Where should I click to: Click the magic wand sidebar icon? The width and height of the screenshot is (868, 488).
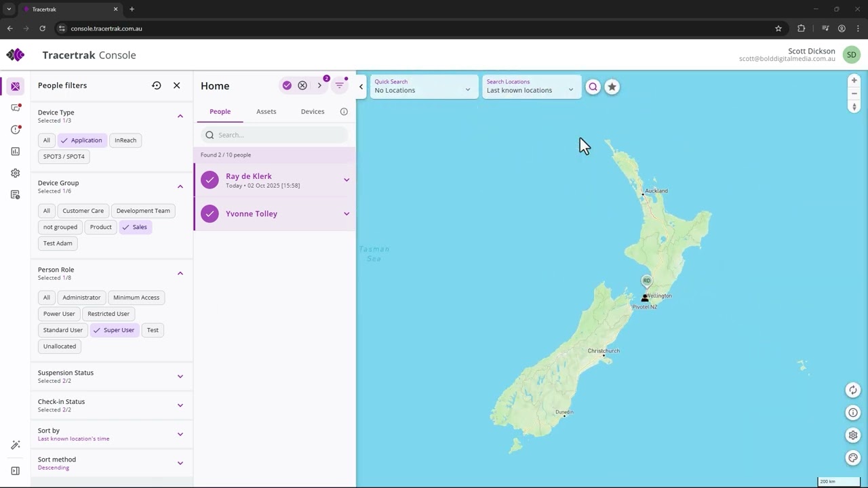pos(15,445)
